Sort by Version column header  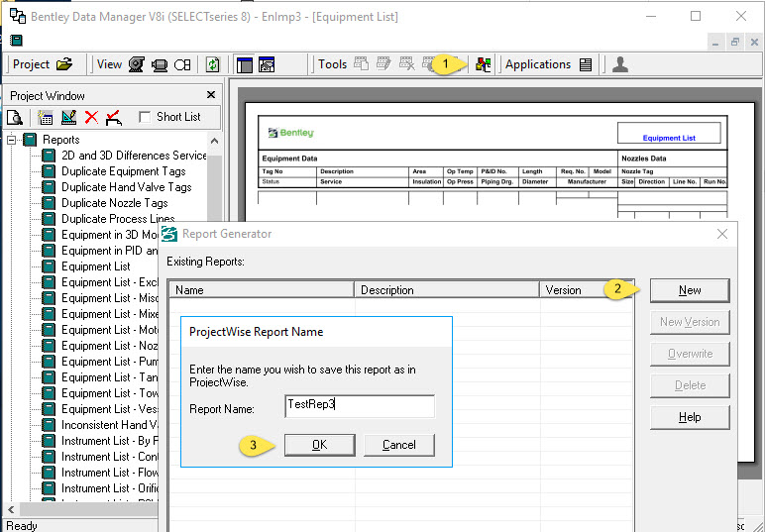coord(587,290)
